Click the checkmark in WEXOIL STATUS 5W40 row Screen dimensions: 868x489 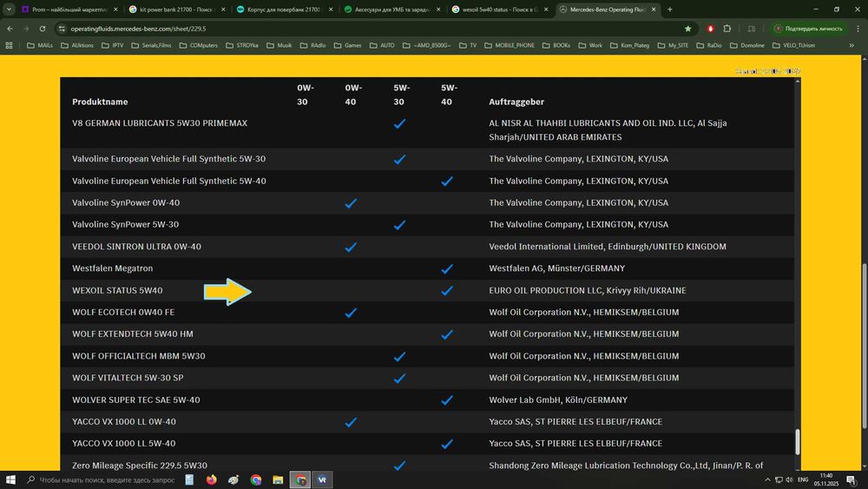[447, 291]
